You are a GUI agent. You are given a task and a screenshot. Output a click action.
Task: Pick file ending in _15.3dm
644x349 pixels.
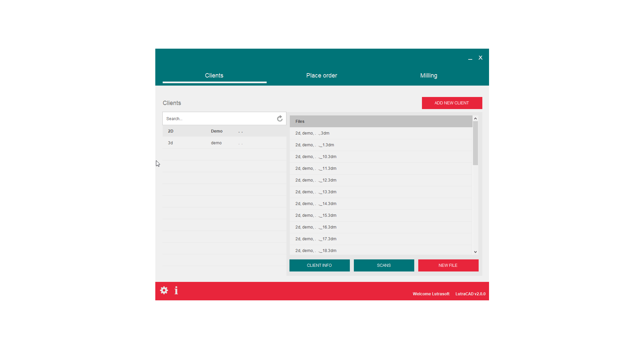click(316, 215)
